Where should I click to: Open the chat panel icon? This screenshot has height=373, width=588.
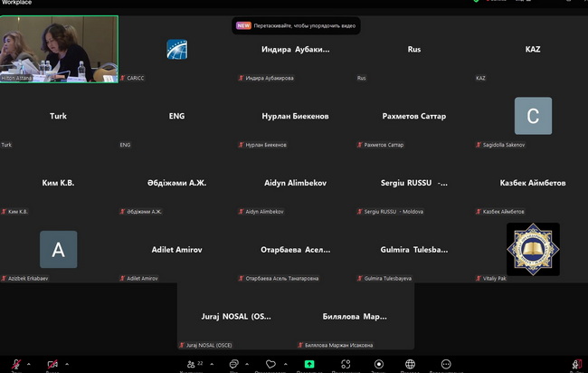pyautogui.click(x=234, y=364)
